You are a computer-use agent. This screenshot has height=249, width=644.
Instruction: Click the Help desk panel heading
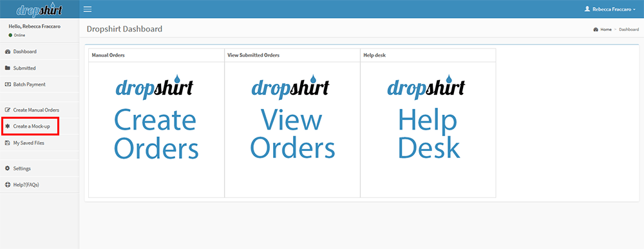[x=375, y=55]
